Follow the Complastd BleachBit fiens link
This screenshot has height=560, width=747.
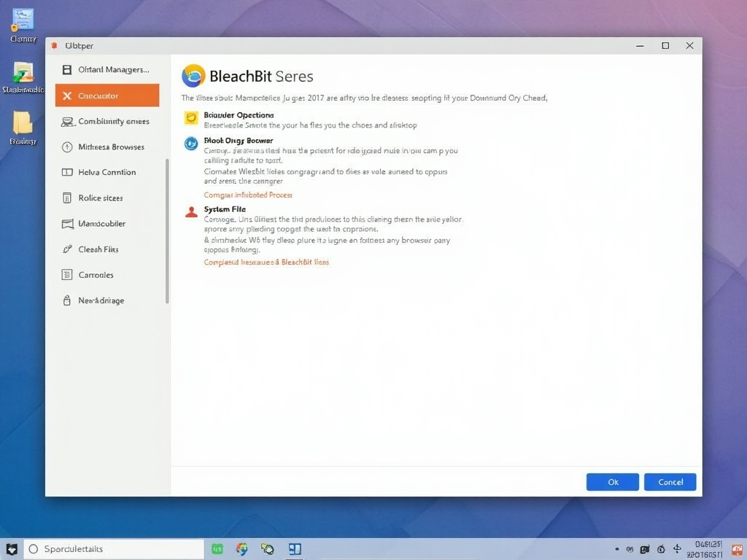(x=266, y=262)
